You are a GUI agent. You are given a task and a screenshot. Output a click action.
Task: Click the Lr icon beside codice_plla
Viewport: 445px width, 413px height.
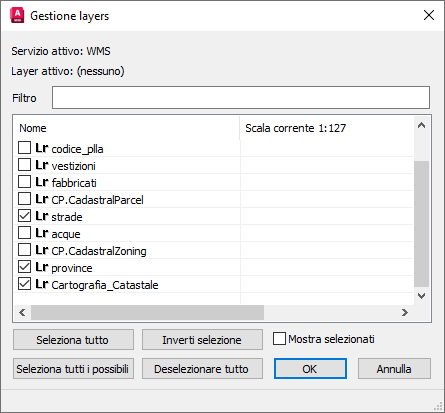point(42,148)
